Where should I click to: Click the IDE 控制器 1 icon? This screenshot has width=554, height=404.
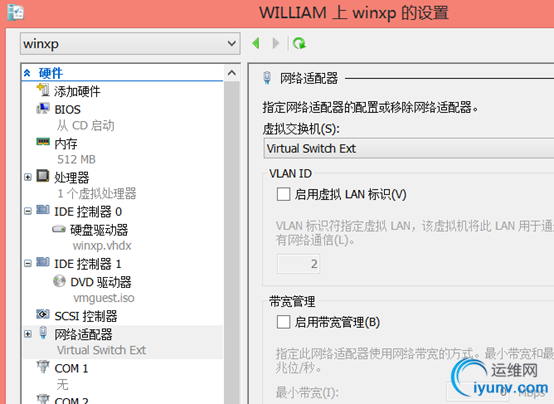(43, 262)
